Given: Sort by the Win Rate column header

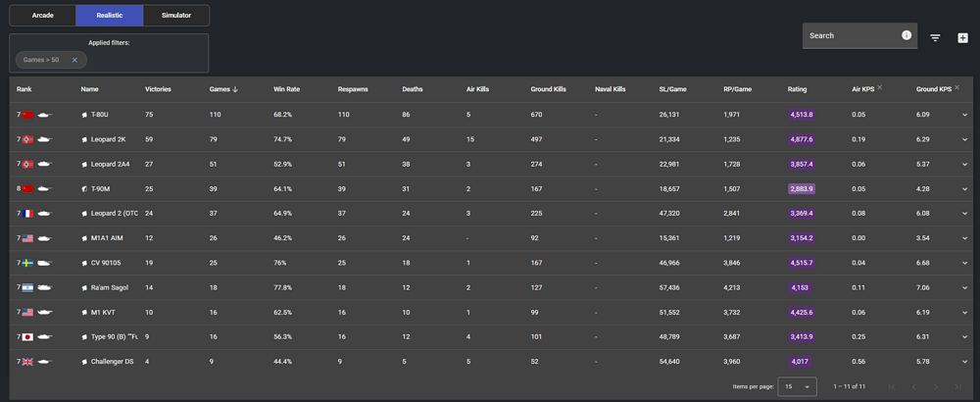Looking at the screenshot, I should point(286,89).
